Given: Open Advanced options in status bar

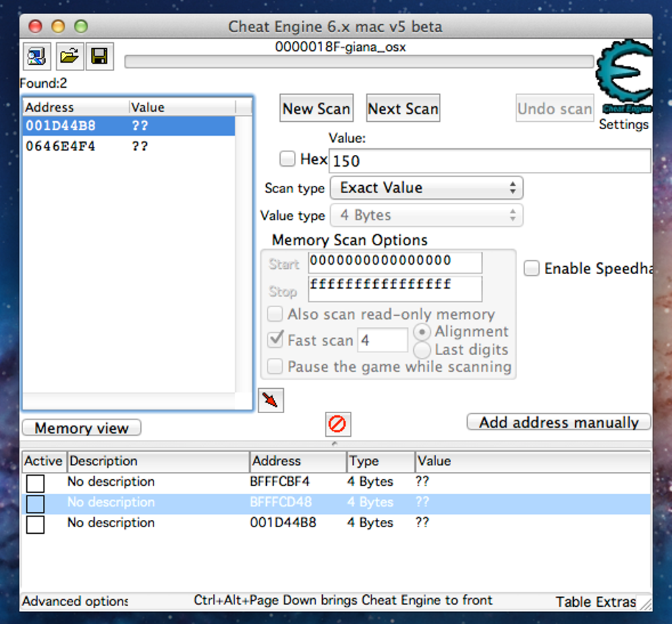Looking at the screenshot, I should pos(75,602).
